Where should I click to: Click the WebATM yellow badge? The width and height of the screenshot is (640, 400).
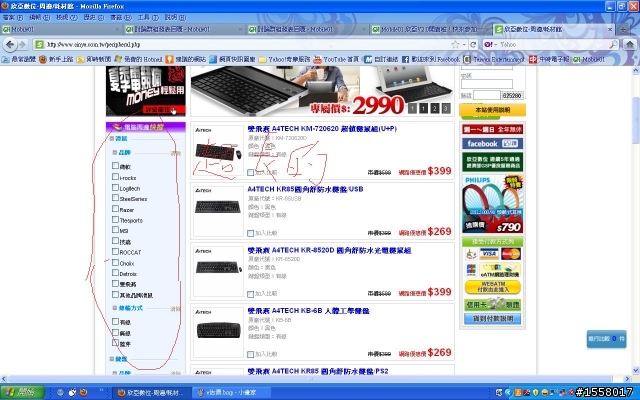tap(493, 287)
